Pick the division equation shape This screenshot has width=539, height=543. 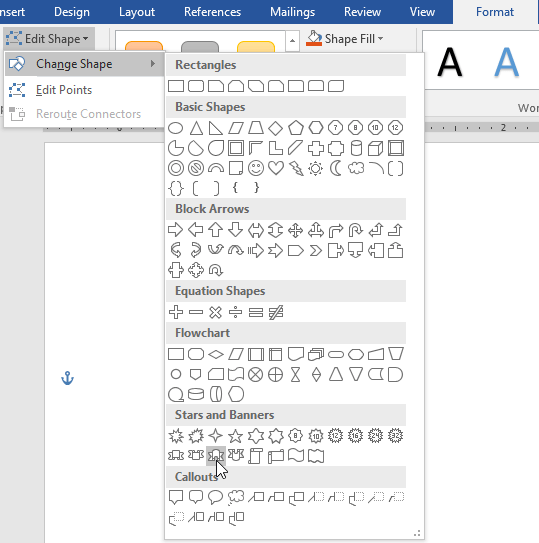[236, 312]
